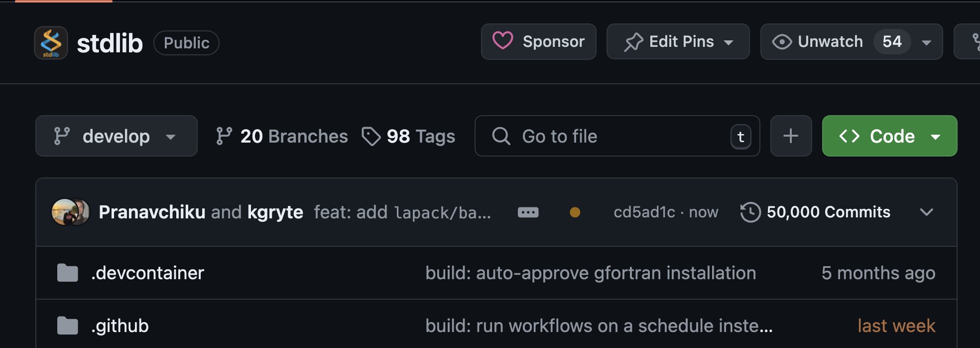Open the develop branch dropdown
Viewport: 980px width, 348px height.
point(117,136)
